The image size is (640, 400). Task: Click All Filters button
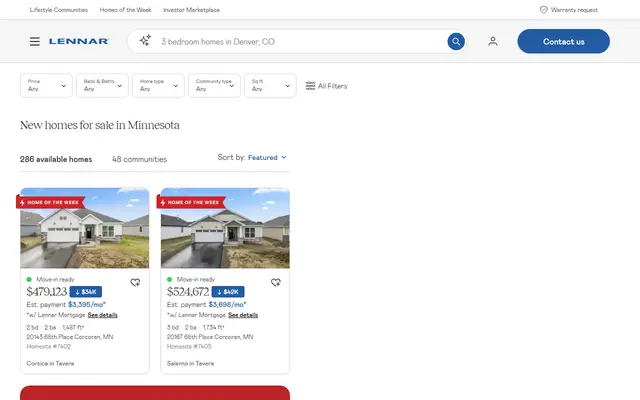tap(326, 86)
